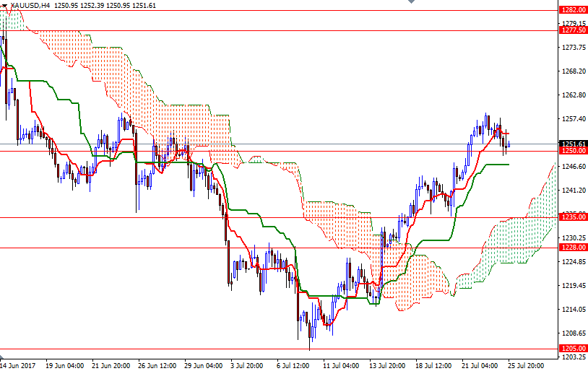The width and height of the screenshot is (588, 371).
Task: Click the current price label 1251.61
Action: click(573, 144)
